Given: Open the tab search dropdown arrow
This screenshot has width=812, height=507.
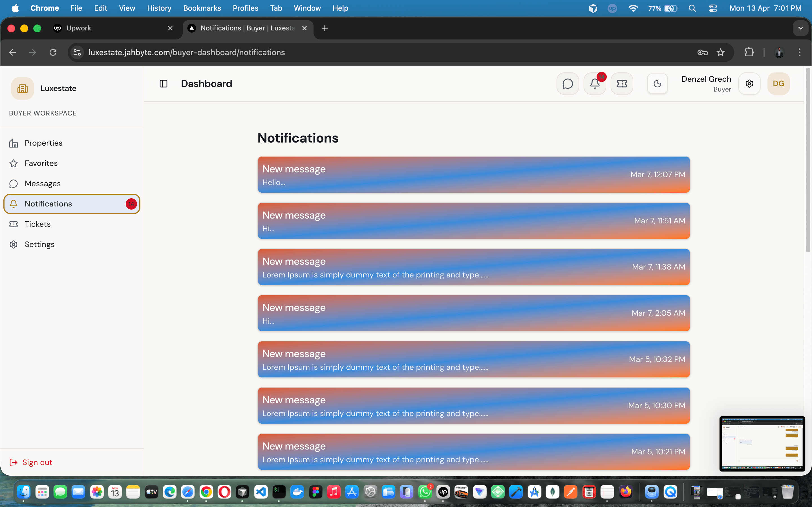Looking at the screenshot, I should [801, 28].
